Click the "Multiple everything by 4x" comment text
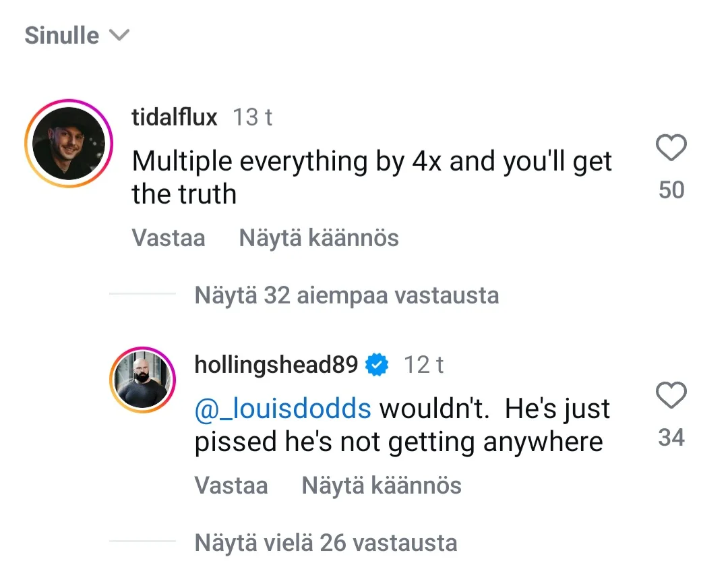 pos(371,177)
